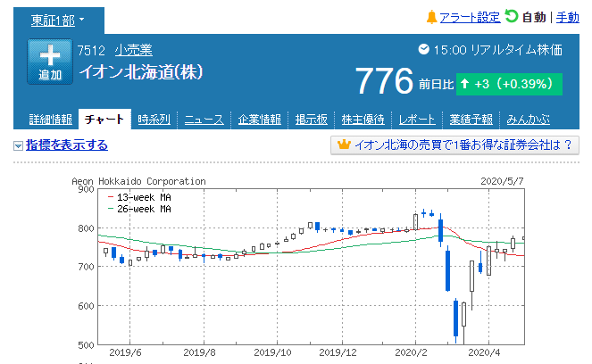Click the green auto-refresh arrow icon

(512, 16)
